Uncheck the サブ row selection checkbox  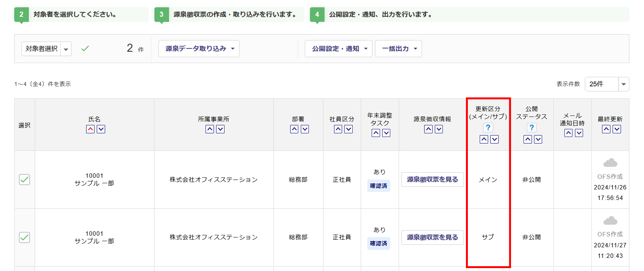tap(24, 237)
